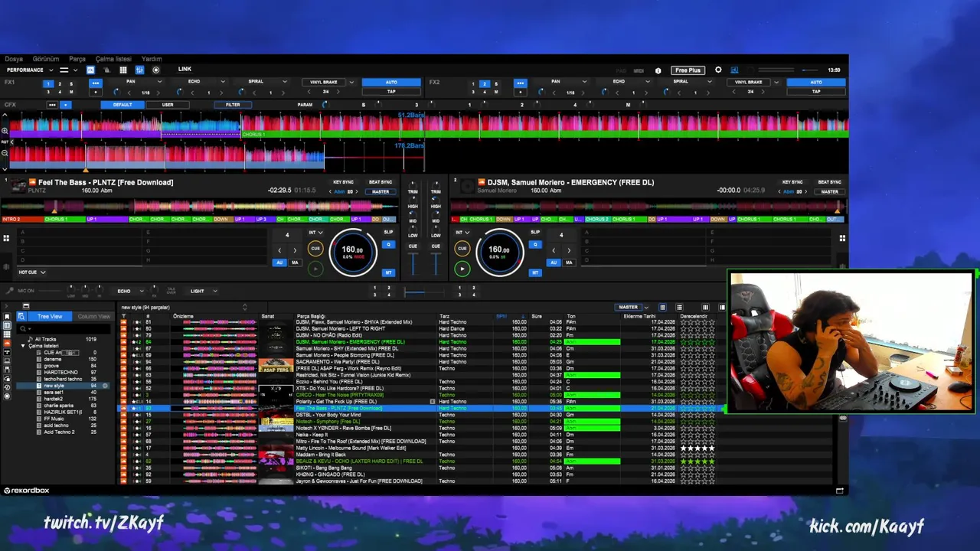The width and height of the screenshot is (980, 551).
Task: Switch deck 1 loop to MA manual
Action: pyautogui.click(x=295, y=262)
